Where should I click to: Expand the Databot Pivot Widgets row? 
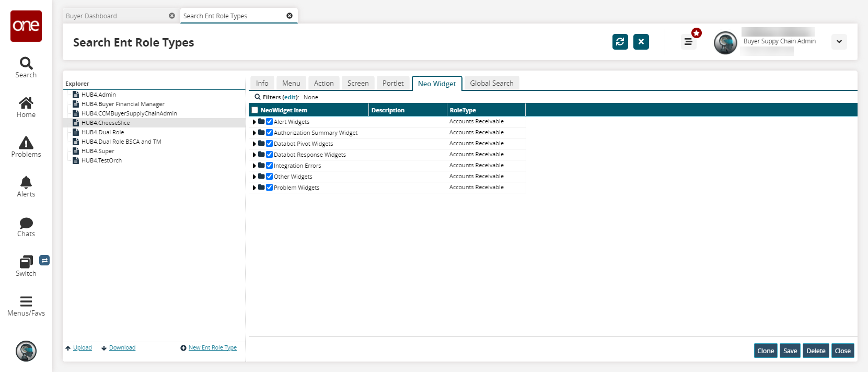(254, 144)
